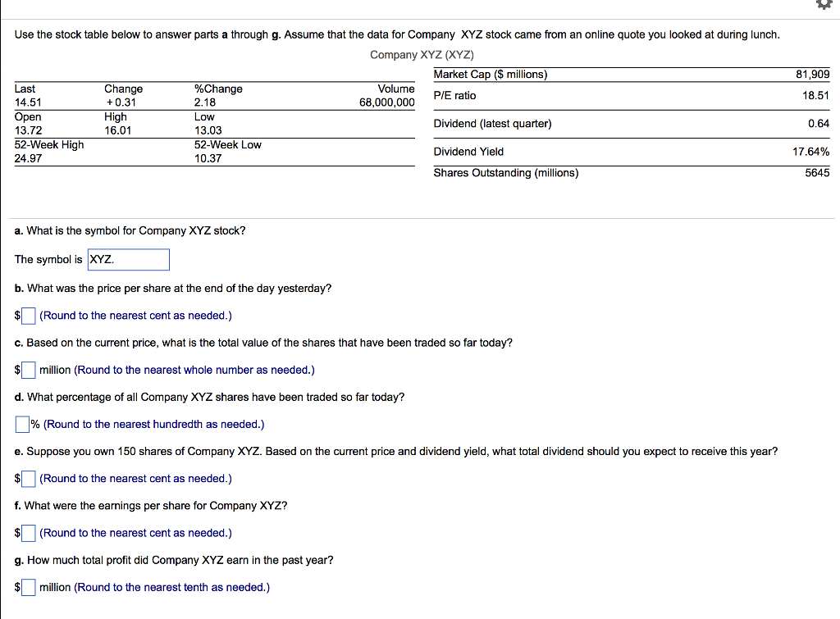
Task: Select the total profit answer box
Action: (x=29, y=587)
